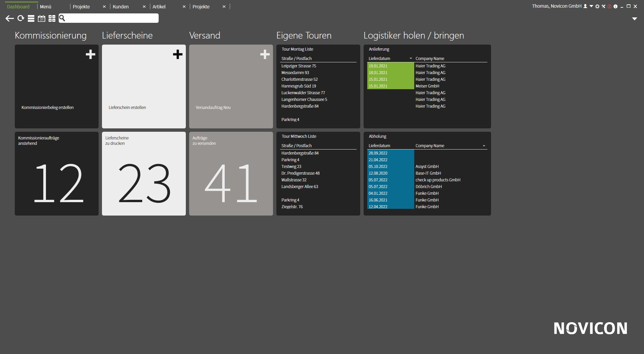This screenshot has height=354, width=644.
Task: Click the plus icon on Kommissionierbeleg tile
Action: (x=91, y=54)
